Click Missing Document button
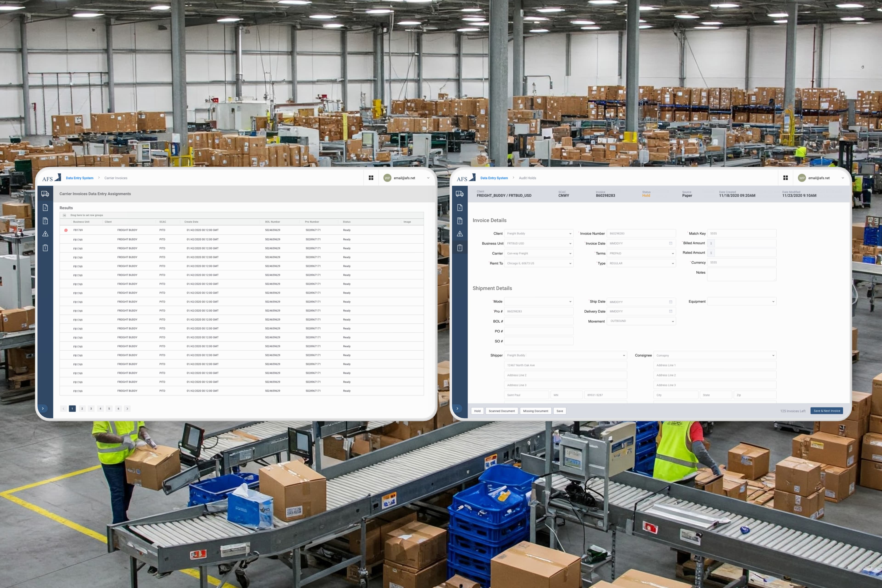Screen dimensions: 882x588 point(535,411)
